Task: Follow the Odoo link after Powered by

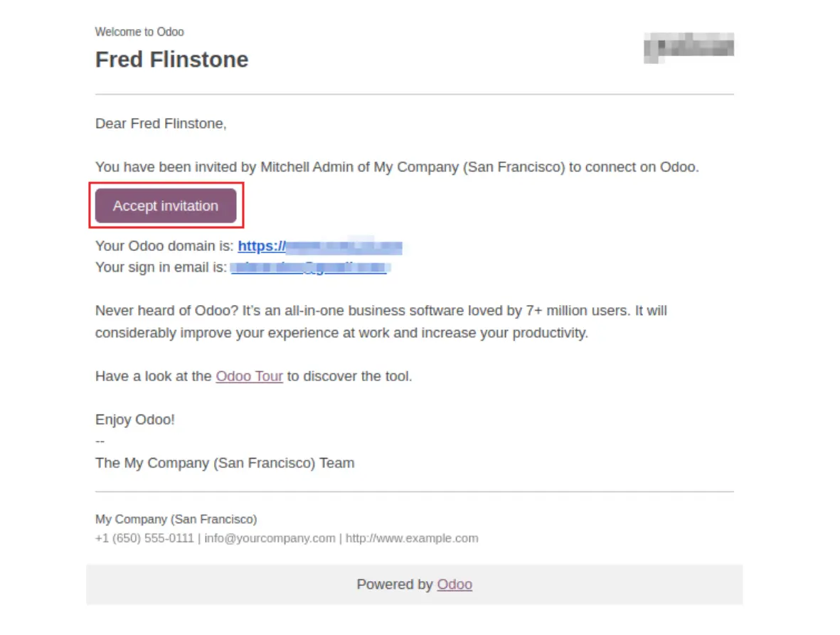Action: 454,584
